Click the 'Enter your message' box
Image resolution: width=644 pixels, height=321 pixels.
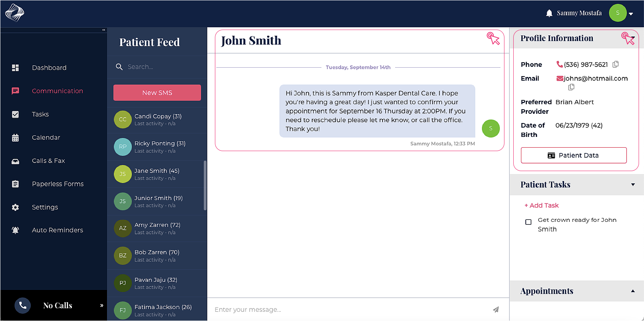pyautogui.click(x=350, y=309)
